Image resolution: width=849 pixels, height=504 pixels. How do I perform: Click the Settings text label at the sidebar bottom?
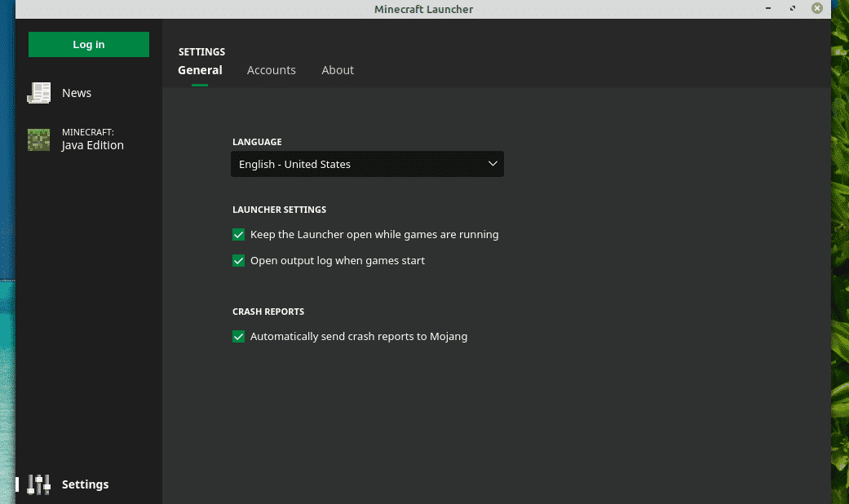tap(85, 484)
